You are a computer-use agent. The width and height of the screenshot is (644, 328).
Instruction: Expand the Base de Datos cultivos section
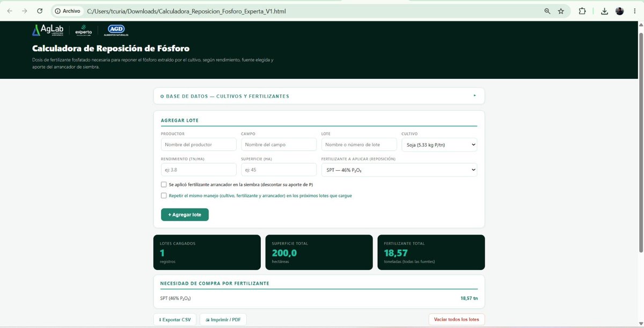pos(319,96)
